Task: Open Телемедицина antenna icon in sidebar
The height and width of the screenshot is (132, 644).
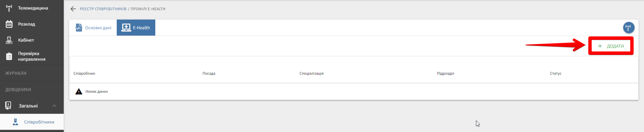Action: (x=9, y=8)
